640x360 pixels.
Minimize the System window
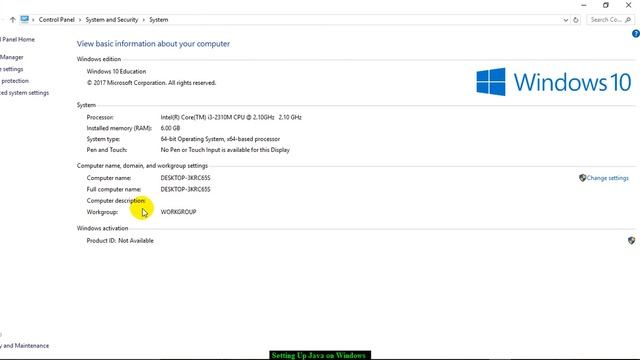[x=584, y=5]
